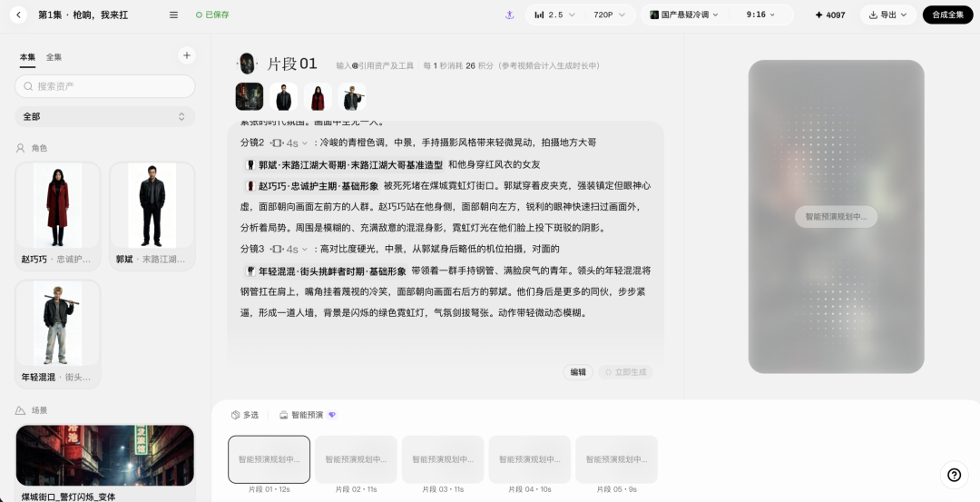
Task: Select the 年轻混混 character card
Action: [57, 334]
